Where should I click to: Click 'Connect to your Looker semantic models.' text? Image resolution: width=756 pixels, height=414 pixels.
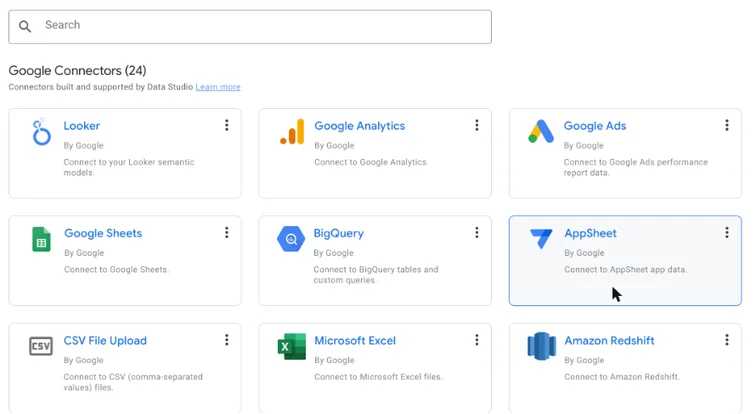(x=129, y=167)
